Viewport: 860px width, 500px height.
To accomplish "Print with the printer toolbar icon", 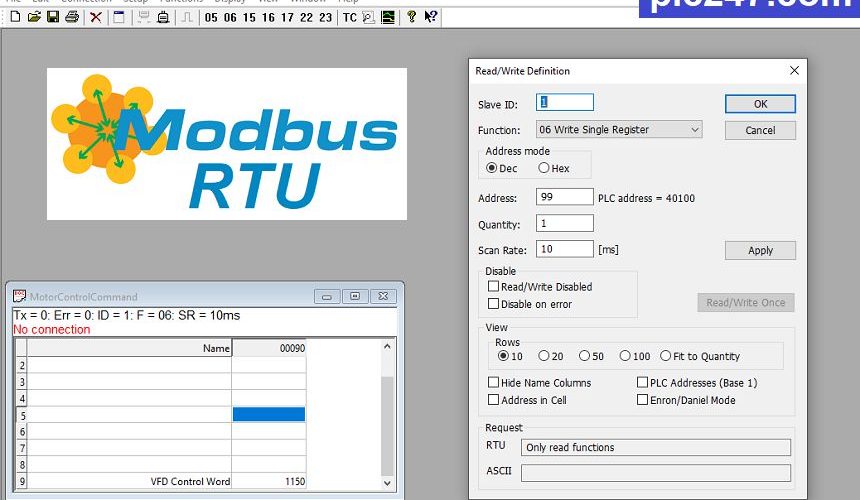I will (72, 17).
